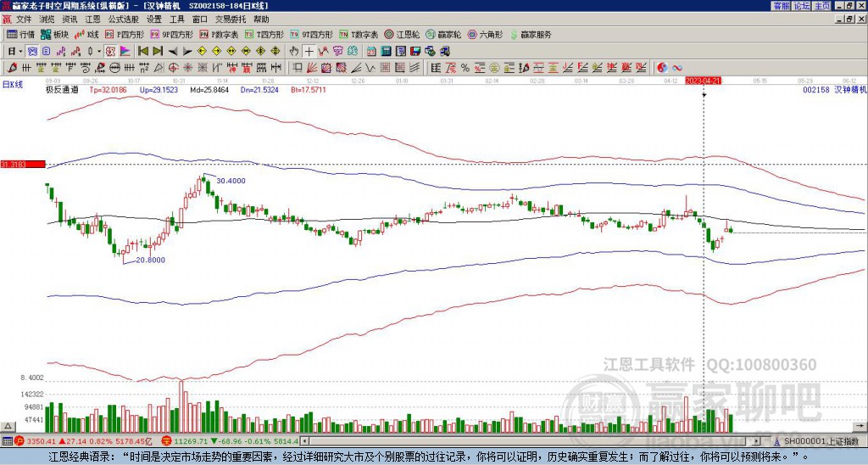This screenshot has height=465, width=868.
Task: Select the circle crosshair tool
Action: click(173, 68)
